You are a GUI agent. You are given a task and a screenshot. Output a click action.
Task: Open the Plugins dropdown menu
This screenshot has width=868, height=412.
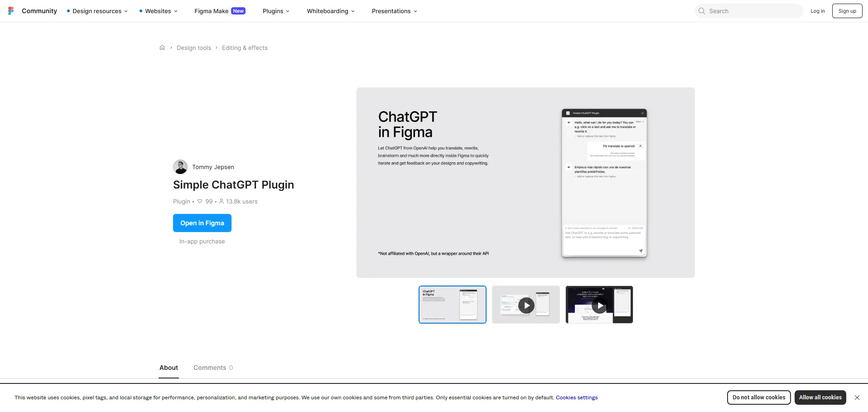pos(276,11)
